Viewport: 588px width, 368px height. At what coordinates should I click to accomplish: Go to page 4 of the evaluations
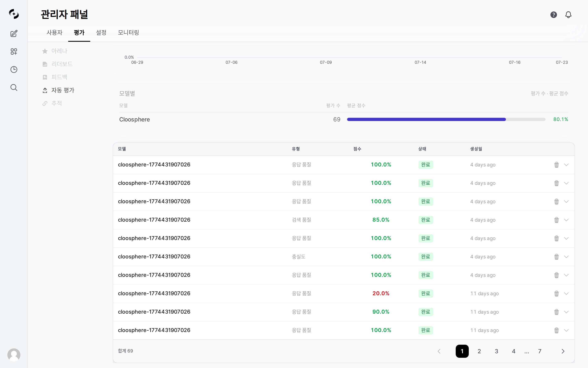pyautogui.click(x=514, y=351)
